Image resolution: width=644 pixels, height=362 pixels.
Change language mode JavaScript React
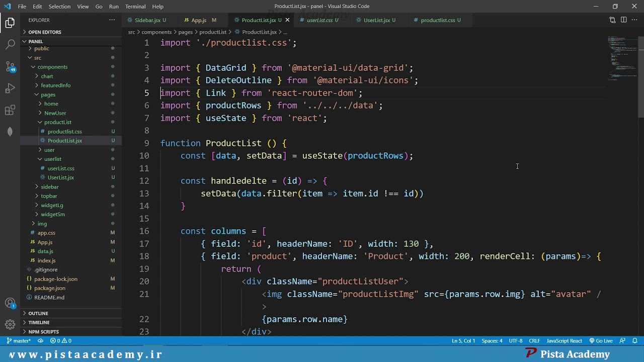pos(564,341)
